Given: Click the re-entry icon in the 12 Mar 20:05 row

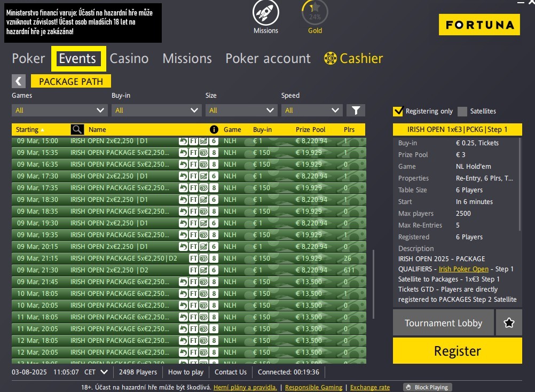Looking at the screenshot, I should tap(184, 352).
